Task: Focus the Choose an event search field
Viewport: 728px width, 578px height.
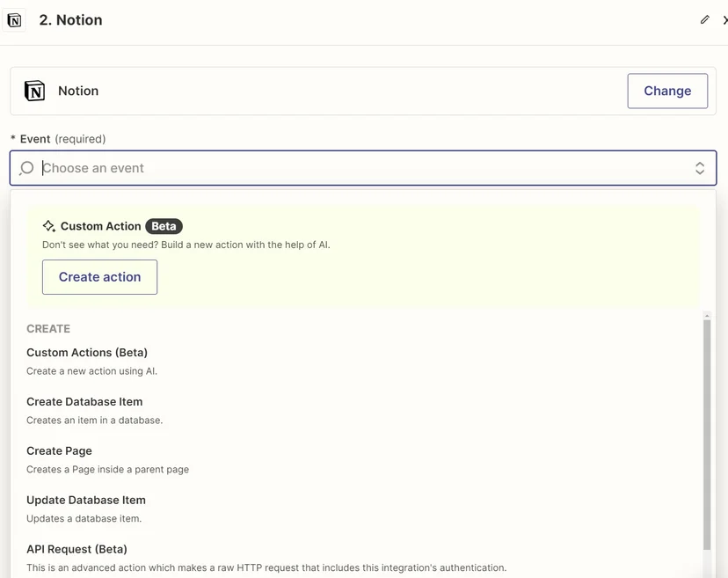Action: coord(363,168)
